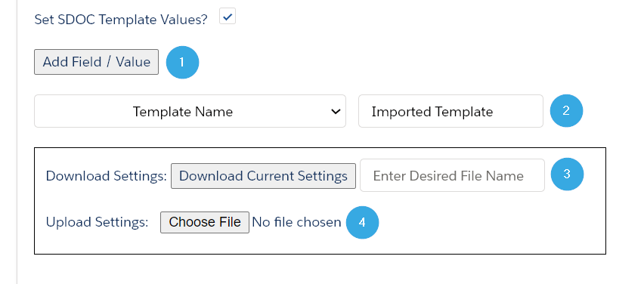
Task: Uncheck the Set SDOC Template Values checkbox
Action: (x=227, y=17)
